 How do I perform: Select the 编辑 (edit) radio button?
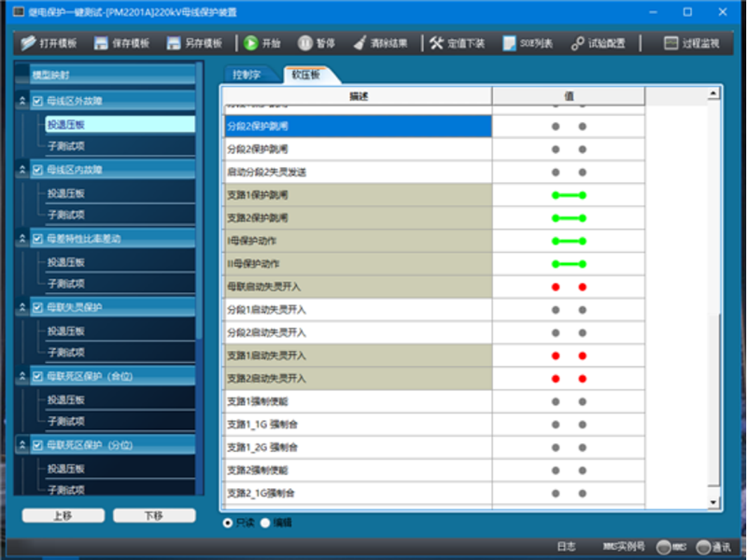(x=265, y=524)
